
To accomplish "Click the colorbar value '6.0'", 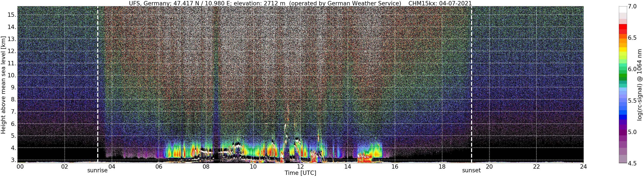I will (x=632, y=69).
